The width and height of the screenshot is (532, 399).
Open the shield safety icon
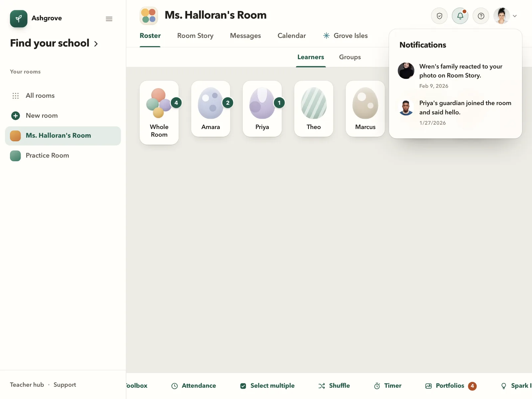tap(439, 16)
